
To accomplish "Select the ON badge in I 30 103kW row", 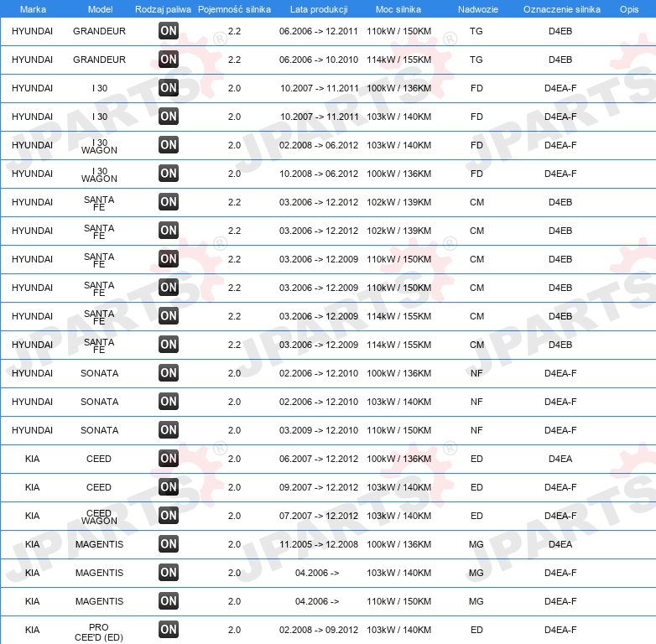I will pos(169,117).
